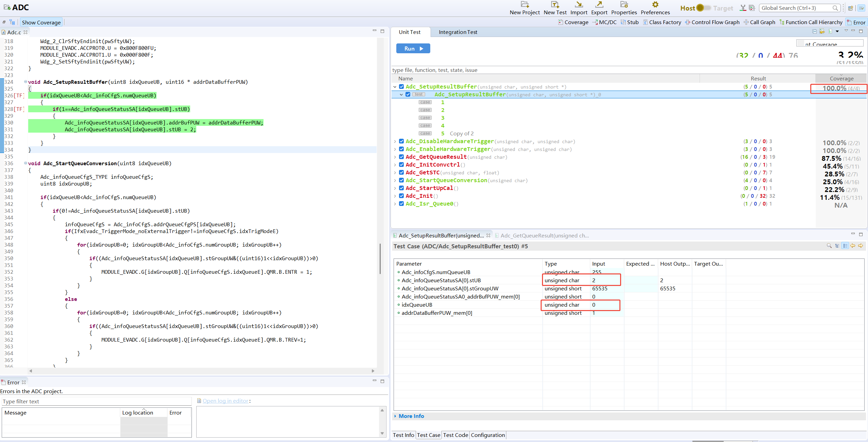Click the New Test icon

pos(555,5)
